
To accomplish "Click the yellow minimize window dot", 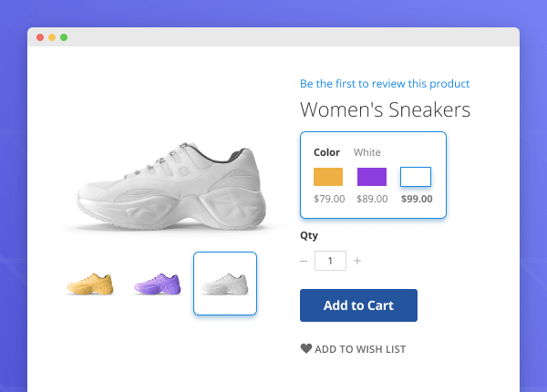I will (52, 37).
